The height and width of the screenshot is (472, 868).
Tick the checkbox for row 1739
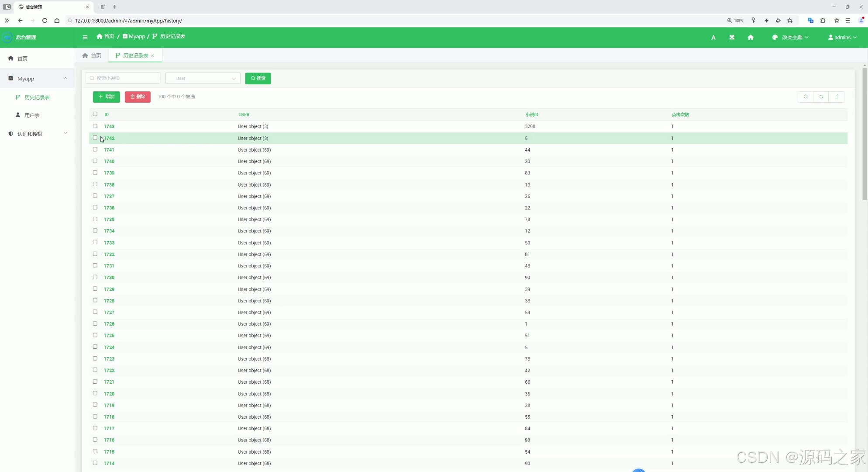click(x=95, y=173)
